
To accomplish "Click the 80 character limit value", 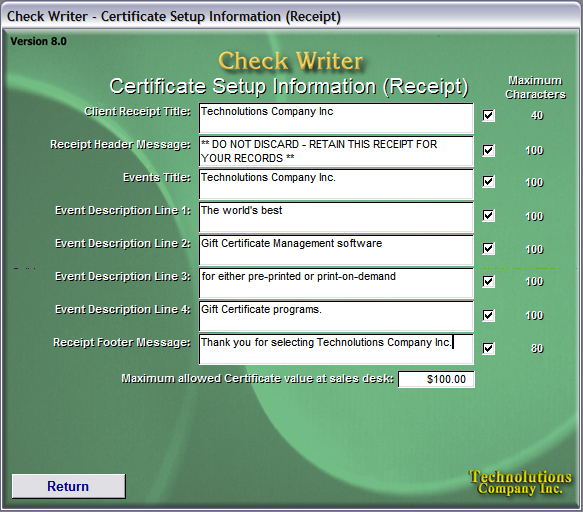I will pos(537,348).
